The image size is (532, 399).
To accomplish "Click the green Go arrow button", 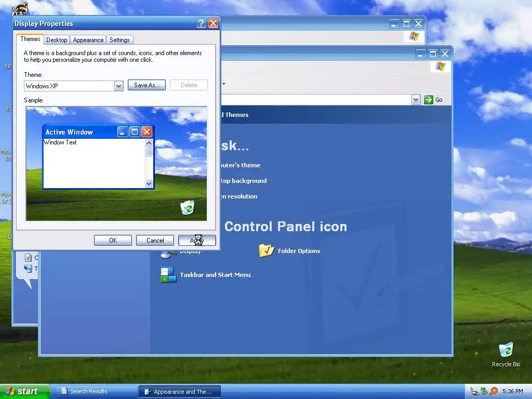I will pyautogui.click(x=429, y=100).
